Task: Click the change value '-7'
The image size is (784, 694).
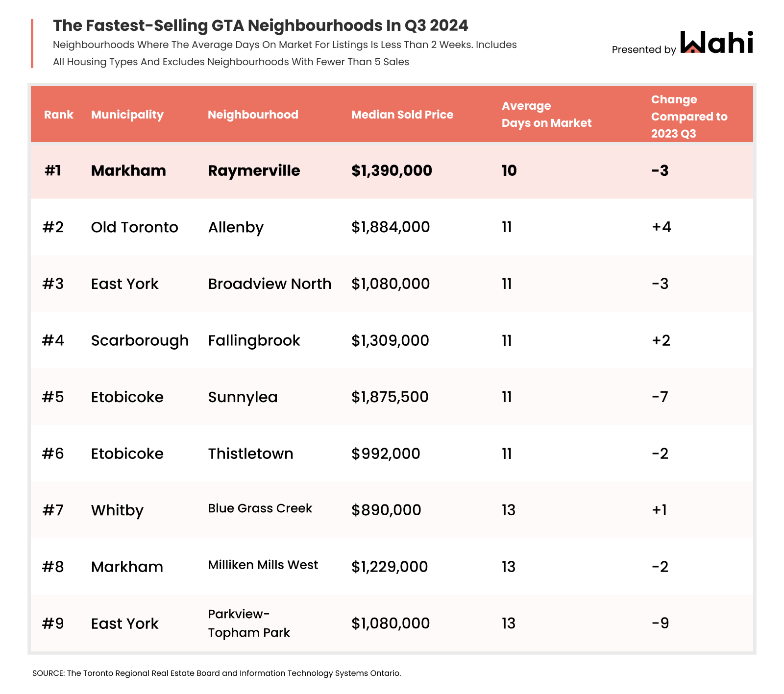Action: click(660, 397)
